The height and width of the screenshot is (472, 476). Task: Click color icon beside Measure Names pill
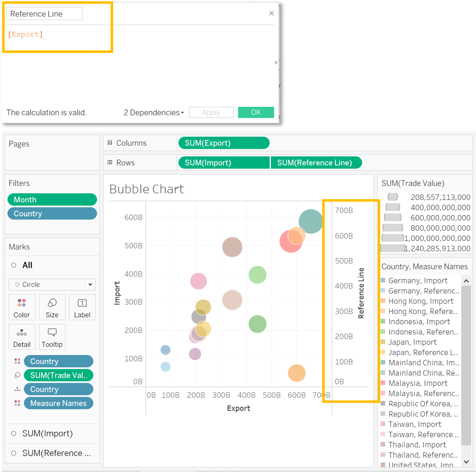click(x=17, y=403)
